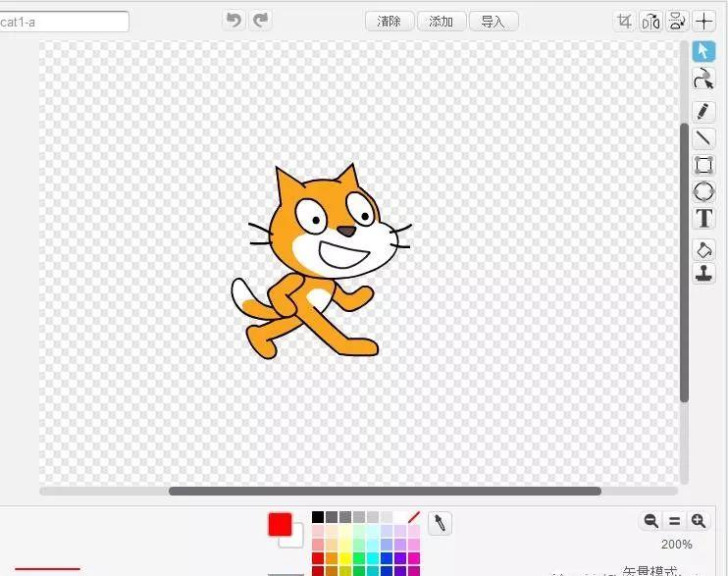The image size is (728, 576).
Task: Pick the black palette swatch
Action: click(318, 517)
